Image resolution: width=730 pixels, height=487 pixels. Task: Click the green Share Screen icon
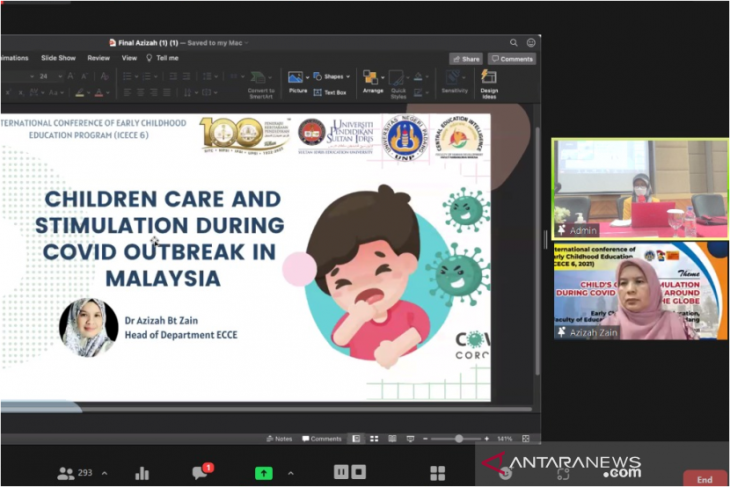tap(264, 473)
